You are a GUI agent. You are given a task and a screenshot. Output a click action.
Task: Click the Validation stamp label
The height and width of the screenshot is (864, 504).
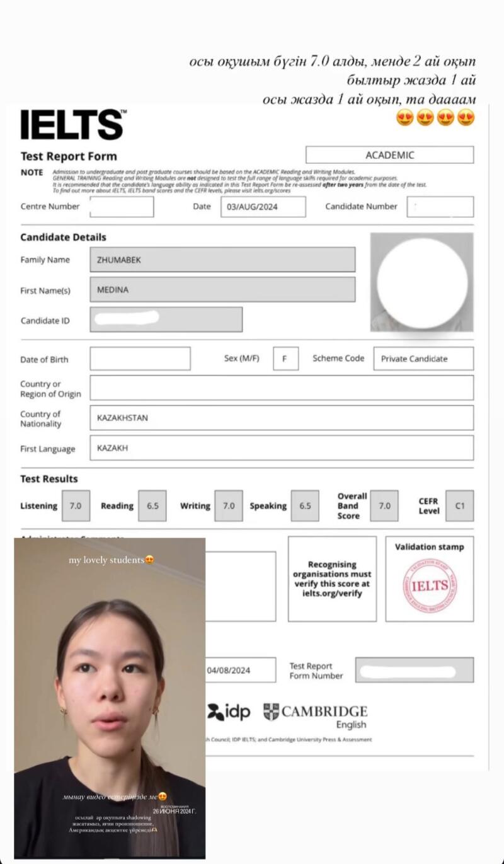430,547
